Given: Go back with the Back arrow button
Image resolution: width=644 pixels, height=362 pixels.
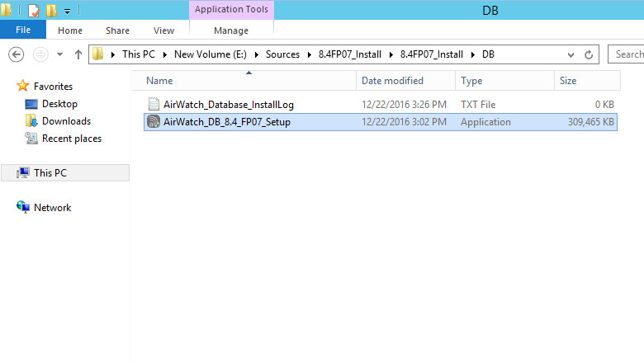Looking at the screenshot, I should coord(16,54).
